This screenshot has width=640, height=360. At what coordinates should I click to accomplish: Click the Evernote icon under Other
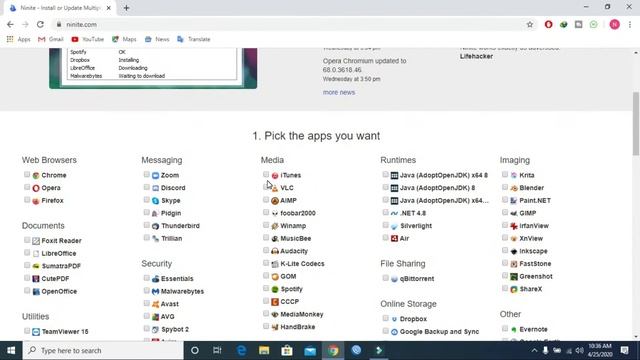[x=514, y=329]
